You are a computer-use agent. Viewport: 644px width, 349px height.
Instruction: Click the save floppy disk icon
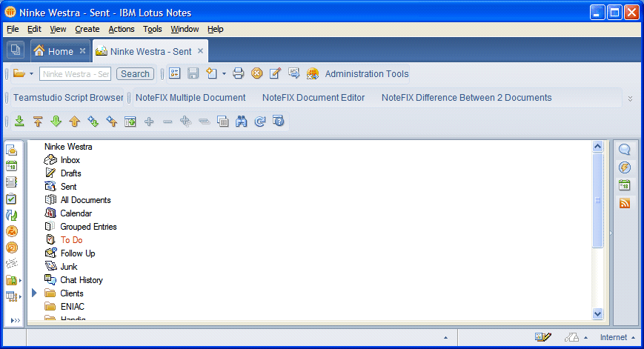(x=193, y=73)
